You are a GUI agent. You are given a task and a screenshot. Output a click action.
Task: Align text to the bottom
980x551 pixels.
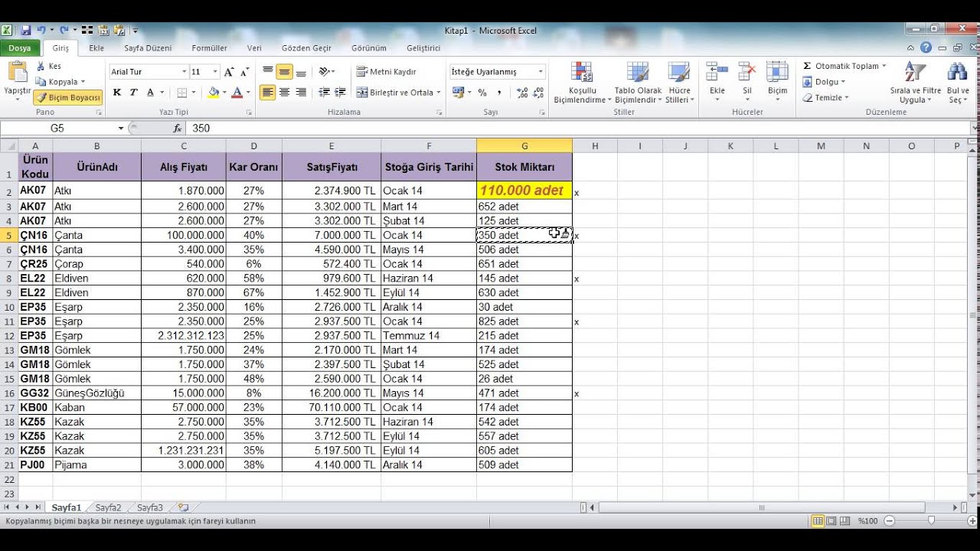click(x=301, y=72)
